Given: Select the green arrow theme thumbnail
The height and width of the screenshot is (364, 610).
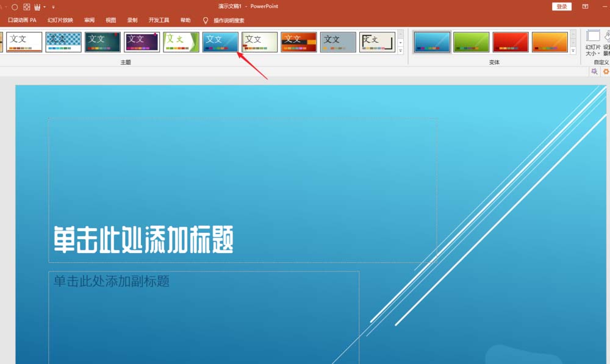Looking at the screenshot, I should tap(181, 42).
